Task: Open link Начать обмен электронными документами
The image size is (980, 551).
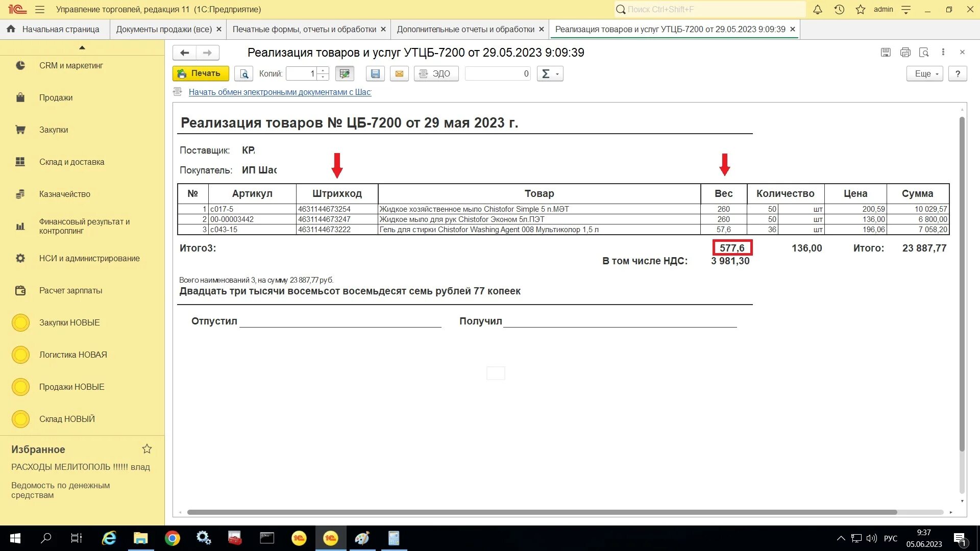Action: click(280, 92)
